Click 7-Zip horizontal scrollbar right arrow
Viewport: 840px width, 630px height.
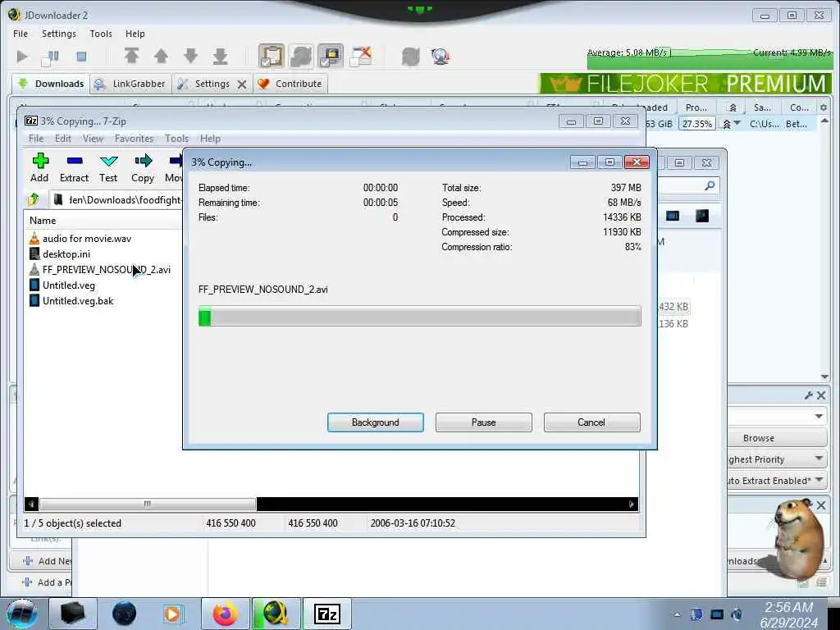(x=632, y=504)
